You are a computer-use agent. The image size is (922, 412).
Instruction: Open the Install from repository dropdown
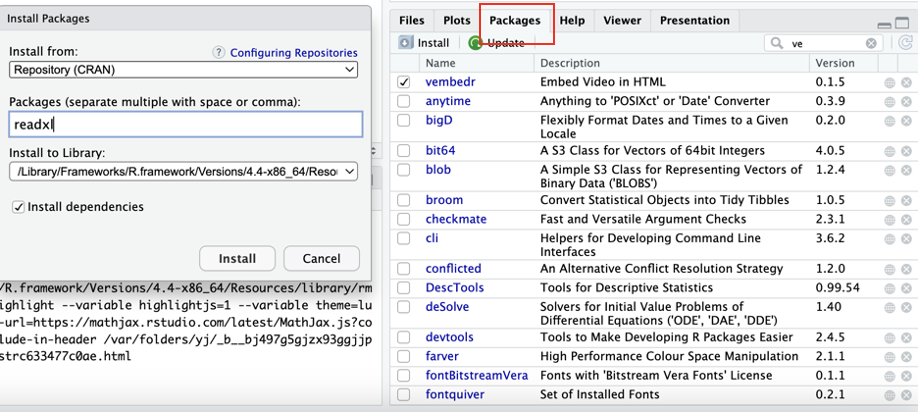pyautogui.click(x=183, y=70)
